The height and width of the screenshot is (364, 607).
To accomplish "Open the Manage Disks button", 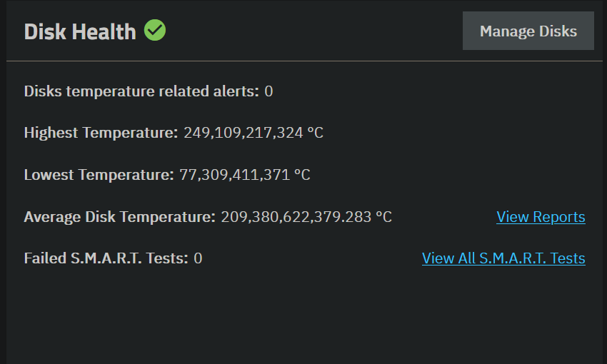I will click(528, 31).
